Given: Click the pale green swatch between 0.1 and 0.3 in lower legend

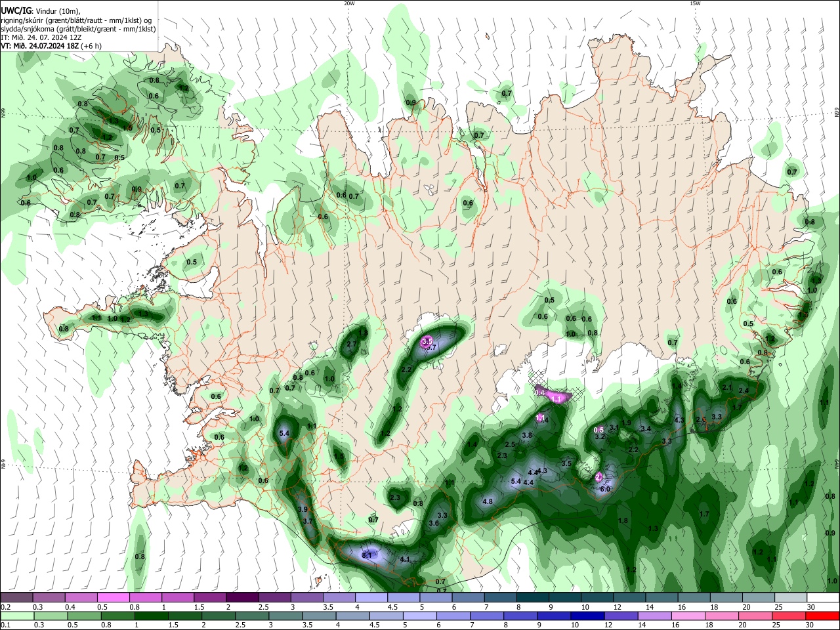Looking at the screenshot, I should [x=16, y=616].
